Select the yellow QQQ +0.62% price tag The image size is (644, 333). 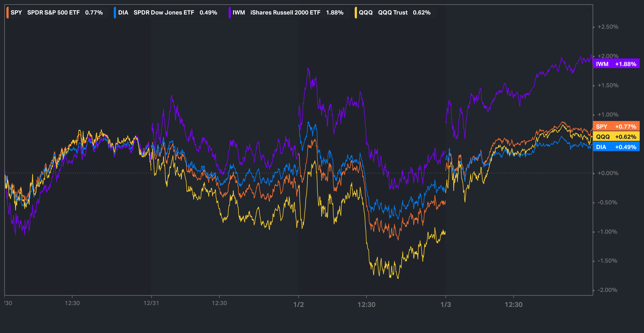(616, 137)
